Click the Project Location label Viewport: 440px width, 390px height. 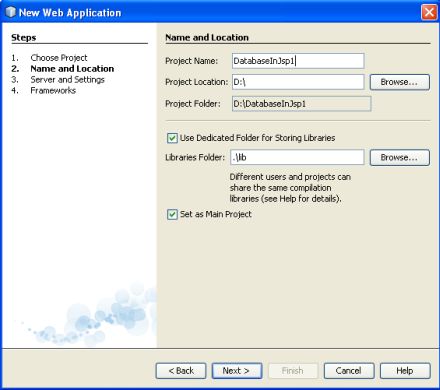click(197, 82)
